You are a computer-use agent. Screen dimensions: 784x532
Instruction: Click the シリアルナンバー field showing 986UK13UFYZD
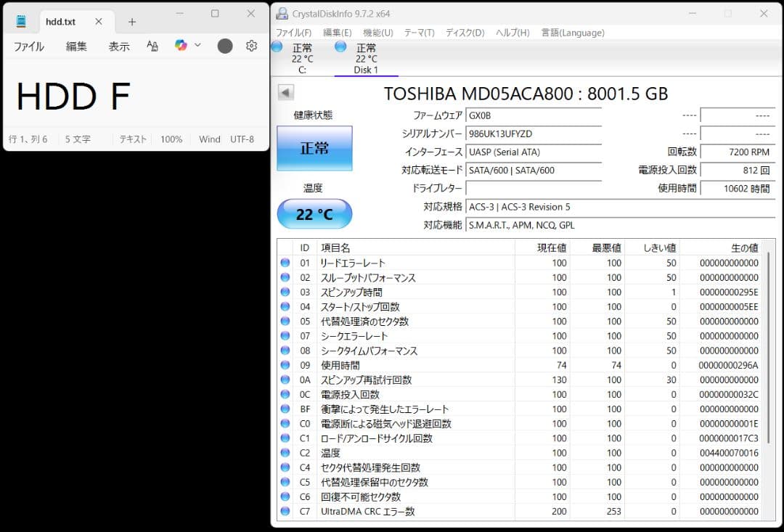click(535, 134)
